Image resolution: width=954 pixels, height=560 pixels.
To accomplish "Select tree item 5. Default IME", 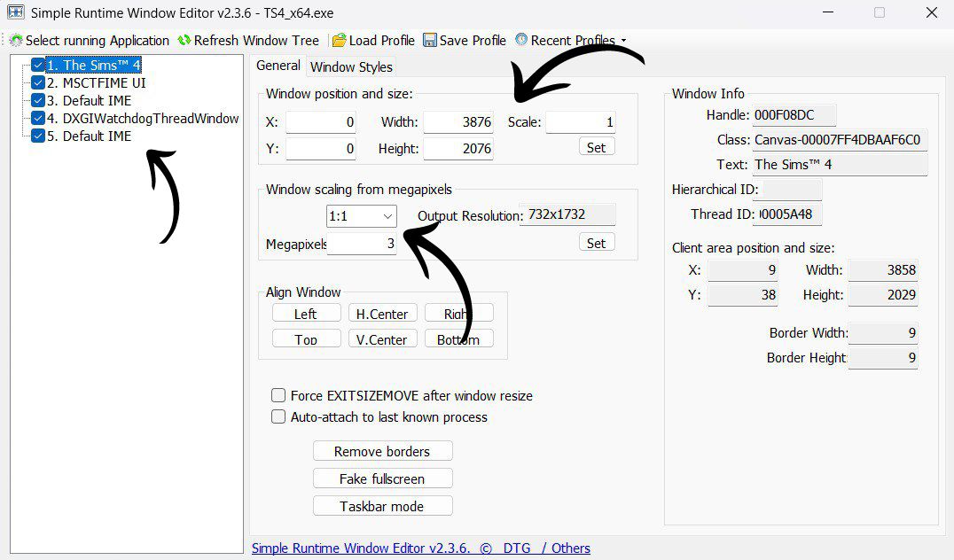I will (x=89, y=136).
